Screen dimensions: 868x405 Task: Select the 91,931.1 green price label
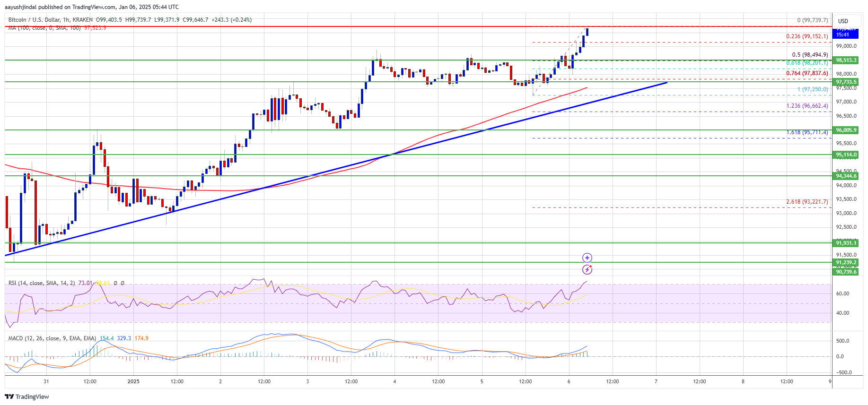845,243
